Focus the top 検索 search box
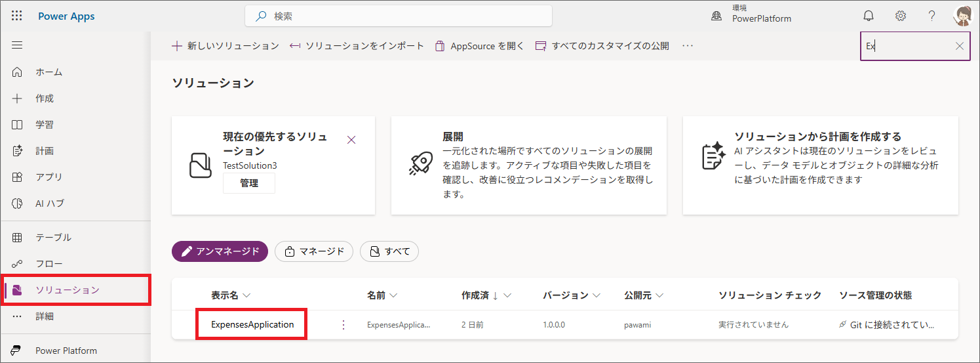Viewport: 980px width, 363px height. tap(399, 16)
